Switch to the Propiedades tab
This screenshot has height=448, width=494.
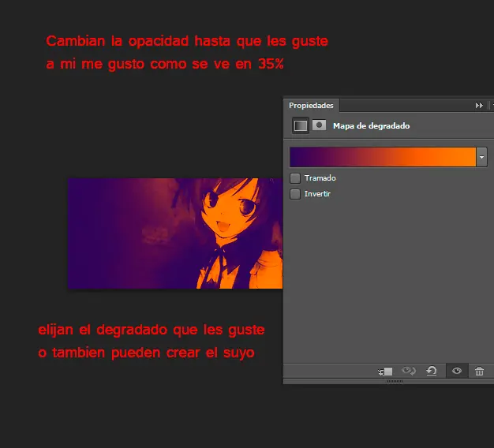(x=311, y=106)
